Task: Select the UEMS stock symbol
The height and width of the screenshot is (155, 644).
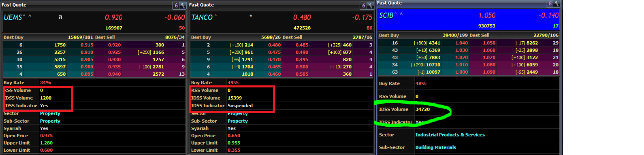Action: (13, 17)
